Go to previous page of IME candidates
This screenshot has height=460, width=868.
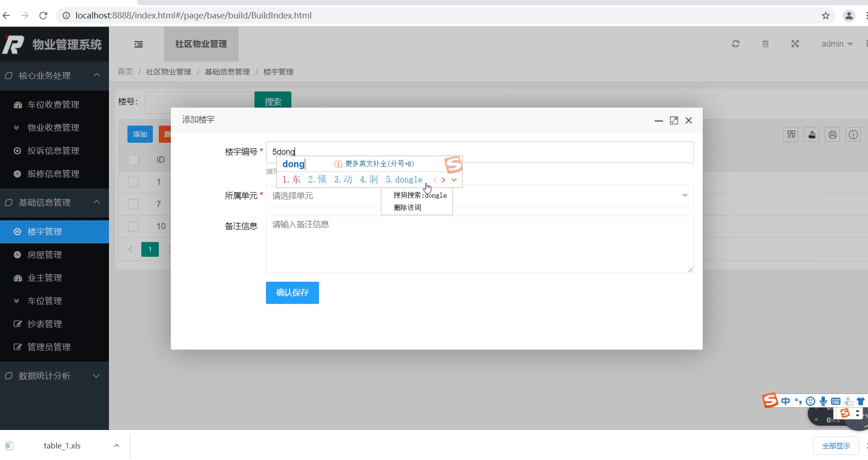click(434, 180)
